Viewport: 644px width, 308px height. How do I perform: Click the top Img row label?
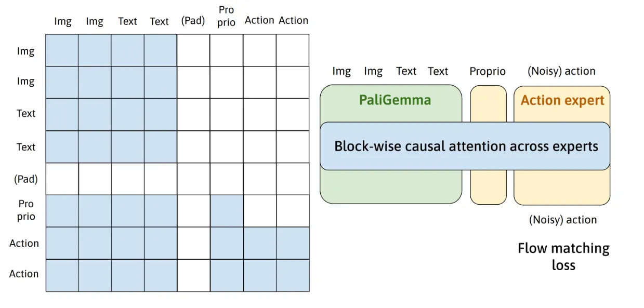25,51
